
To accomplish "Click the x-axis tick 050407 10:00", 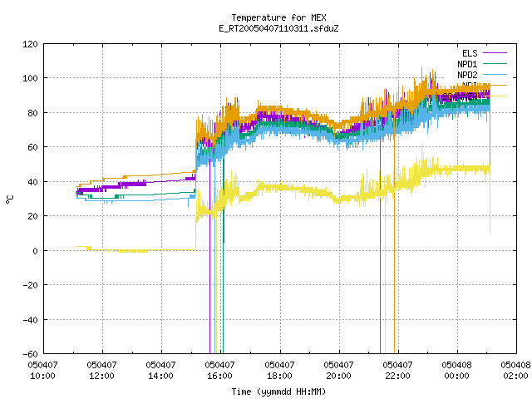I will tap(42, 371).
